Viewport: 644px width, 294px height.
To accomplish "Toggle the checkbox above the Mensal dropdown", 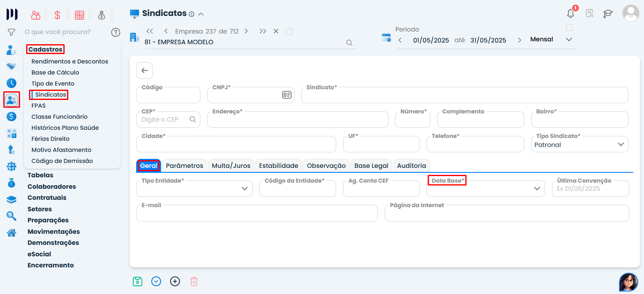I will (x=569, y=28).
